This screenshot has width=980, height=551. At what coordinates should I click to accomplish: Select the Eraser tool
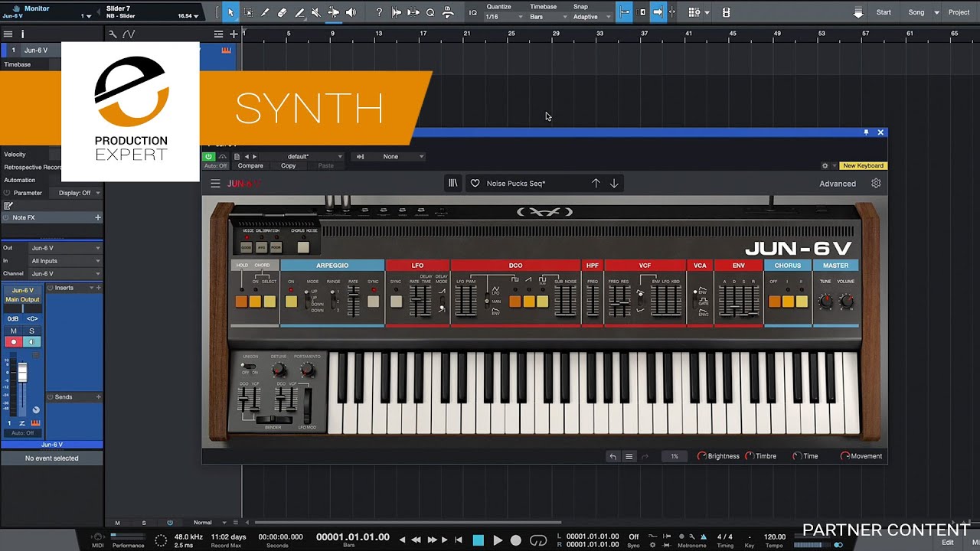282,12
